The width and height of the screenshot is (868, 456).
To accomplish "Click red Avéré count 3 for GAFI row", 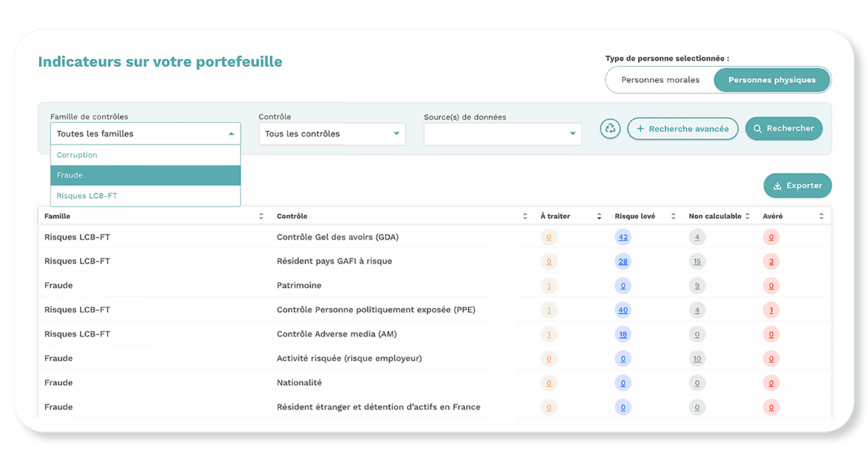I will pos(771,261).
